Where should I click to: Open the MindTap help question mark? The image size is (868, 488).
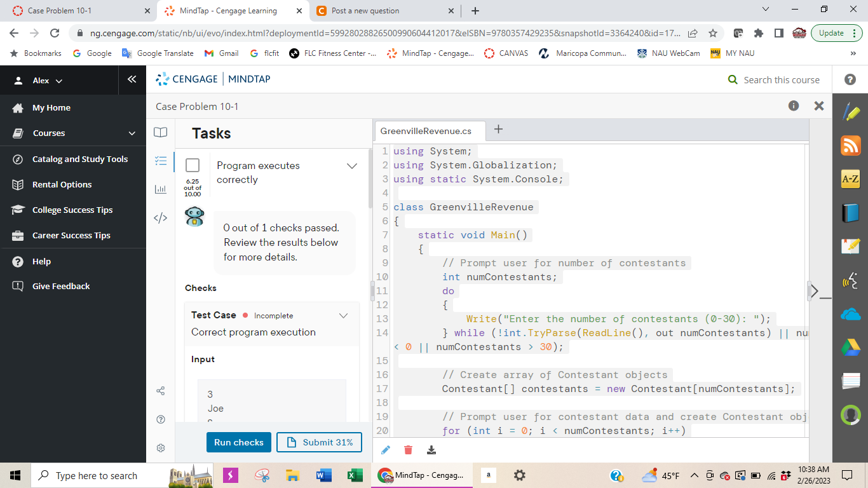850,79
